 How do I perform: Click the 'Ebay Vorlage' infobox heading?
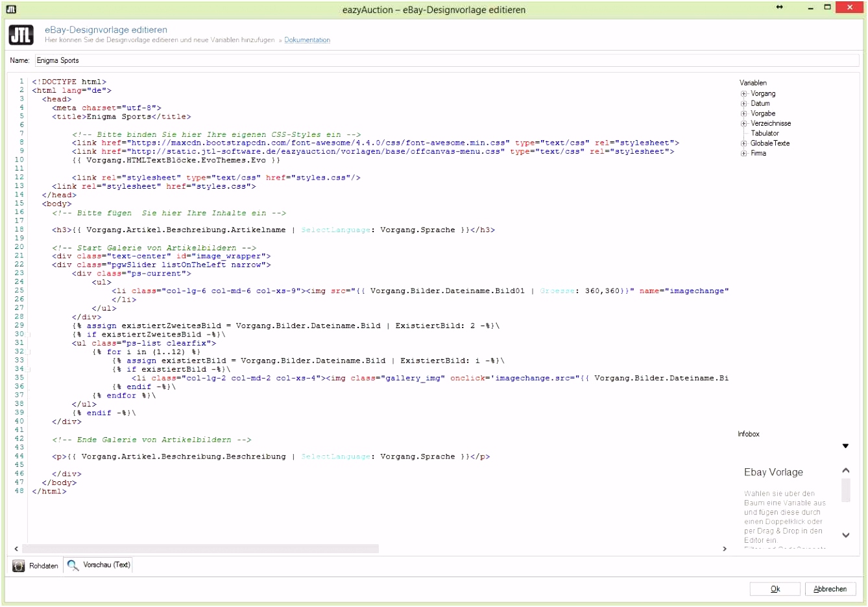click(773, 472)
